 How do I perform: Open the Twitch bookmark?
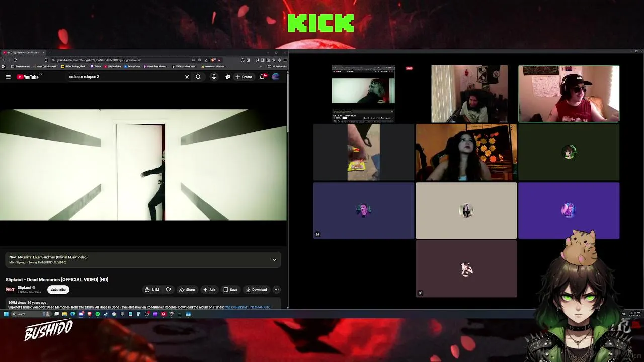tap(96, 66)
